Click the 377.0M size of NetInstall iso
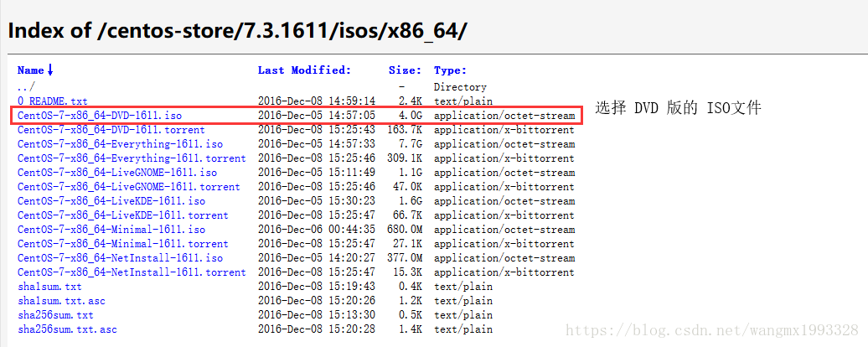868x347 pixels. [404, 258]
